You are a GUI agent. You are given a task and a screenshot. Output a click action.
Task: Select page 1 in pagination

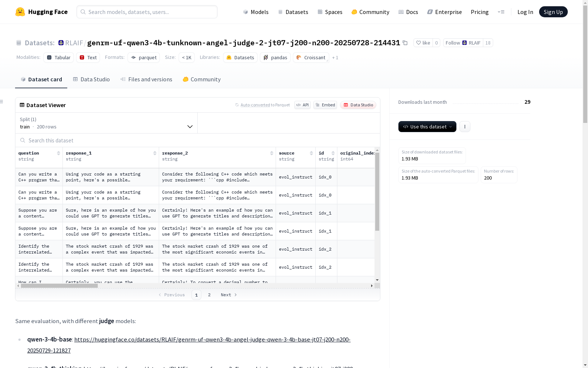(196, 295)
